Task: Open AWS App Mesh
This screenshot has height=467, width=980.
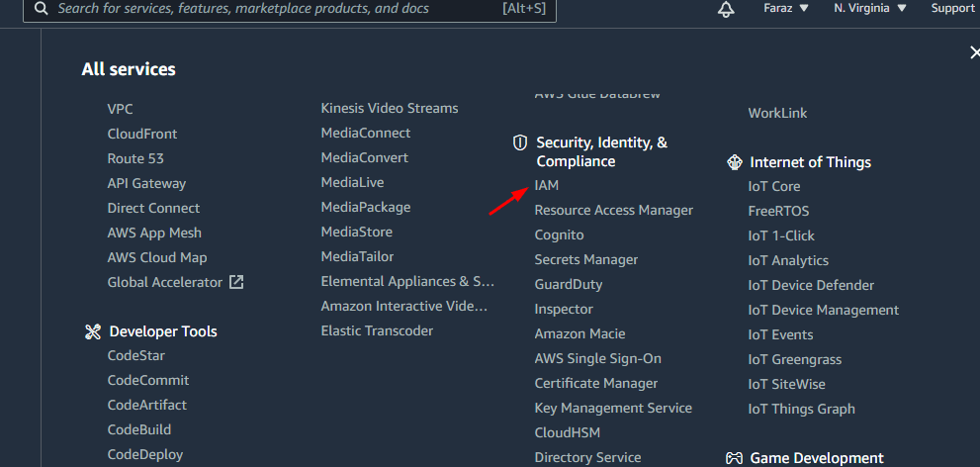Action: tap(154, 233)
